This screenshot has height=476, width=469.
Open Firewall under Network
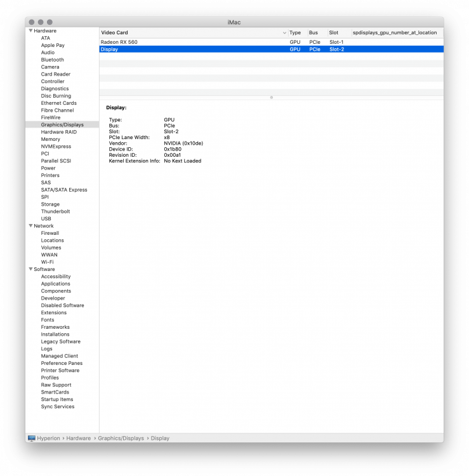point(50,233)
